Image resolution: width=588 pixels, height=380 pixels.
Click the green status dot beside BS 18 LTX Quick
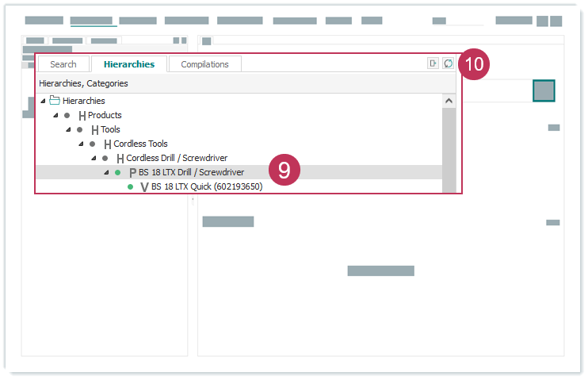(x=131, y=187)
